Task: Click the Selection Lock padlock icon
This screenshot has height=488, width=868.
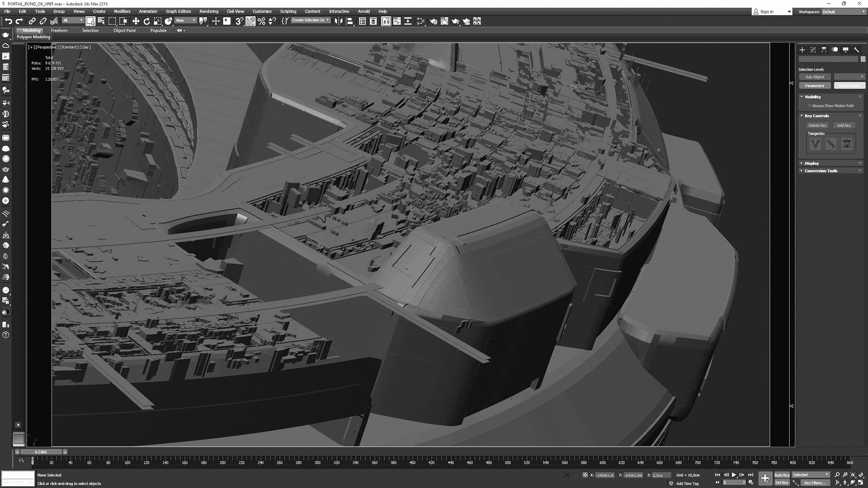Action: point(576,475)
